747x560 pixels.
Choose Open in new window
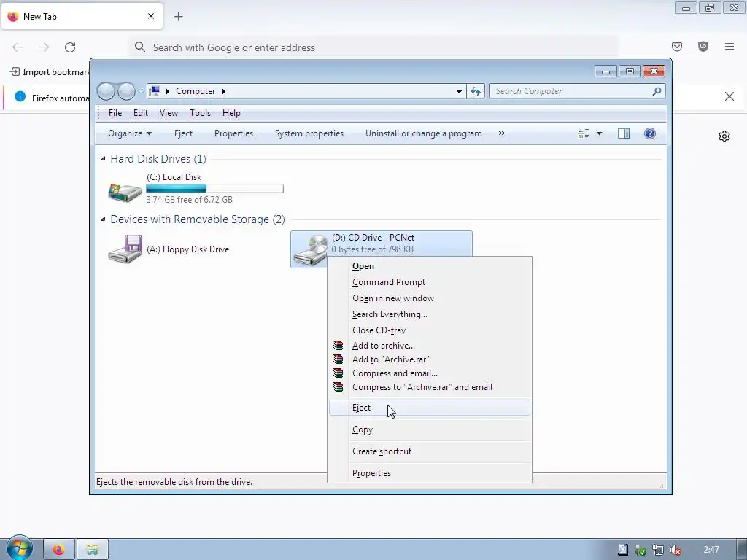tap(429, 298)
